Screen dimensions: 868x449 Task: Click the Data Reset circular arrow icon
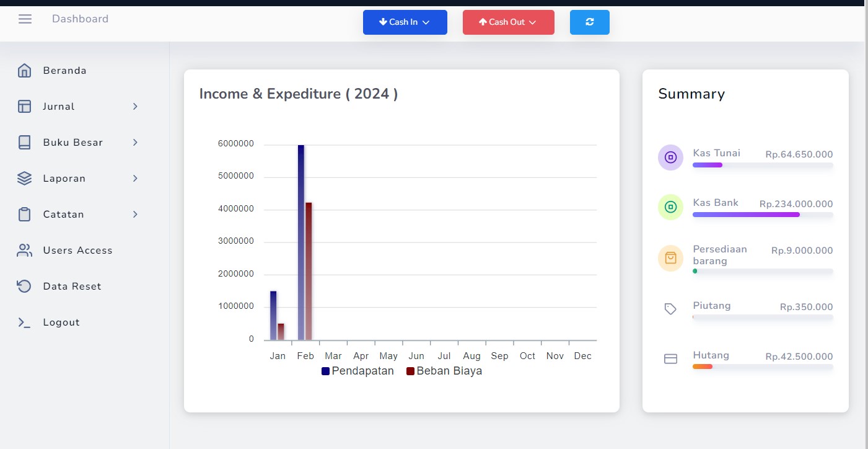pyautogui.click(x=24, y=287)
